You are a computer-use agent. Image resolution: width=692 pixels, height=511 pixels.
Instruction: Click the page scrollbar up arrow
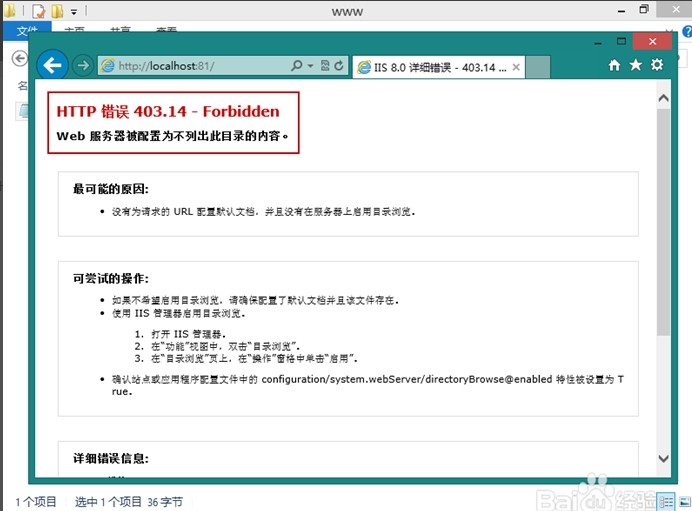point(663,98)
